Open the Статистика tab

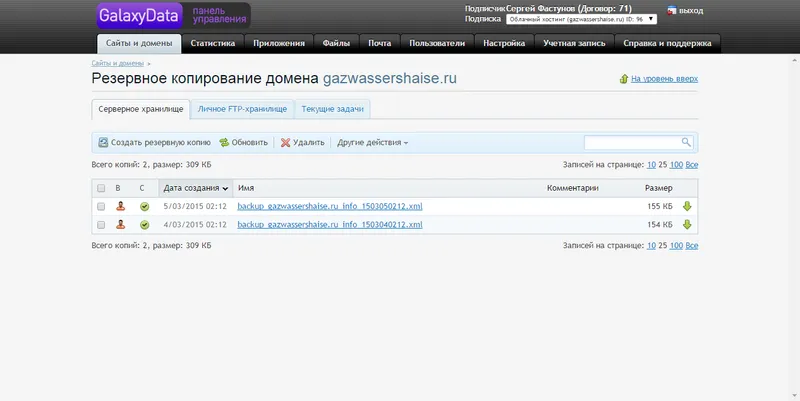[x=213, y=43]
